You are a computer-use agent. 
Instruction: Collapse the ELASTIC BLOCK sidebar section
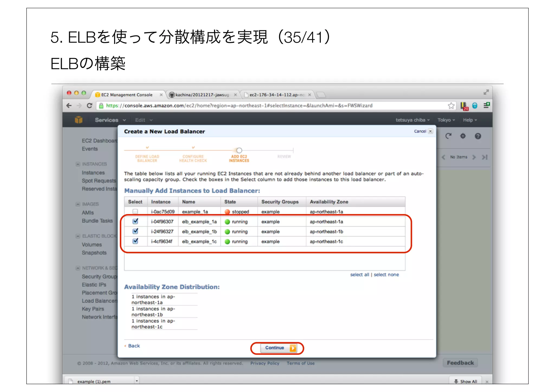point(78,236)
